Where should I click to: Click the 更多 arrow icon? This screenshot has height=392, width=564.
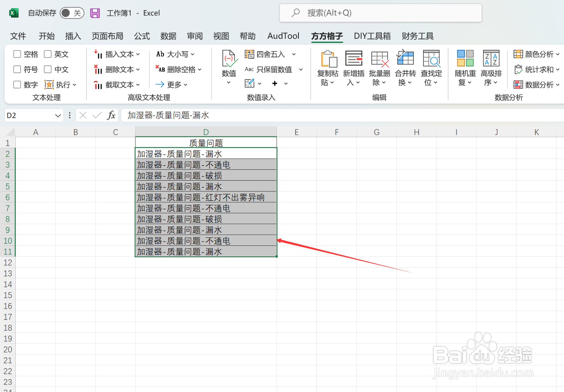pyautogui.click(x=160, y=84)
